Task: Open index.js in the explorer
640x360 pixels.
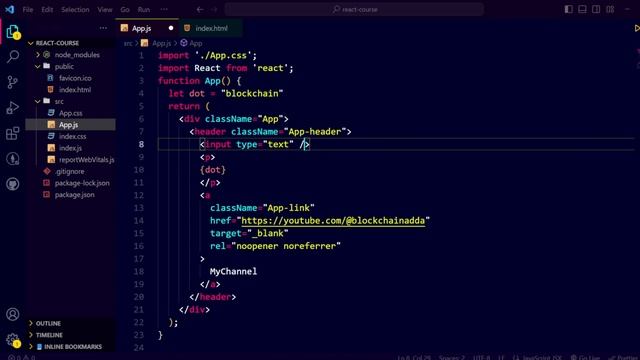Action: pyautogui.click(x=70, y=148)
